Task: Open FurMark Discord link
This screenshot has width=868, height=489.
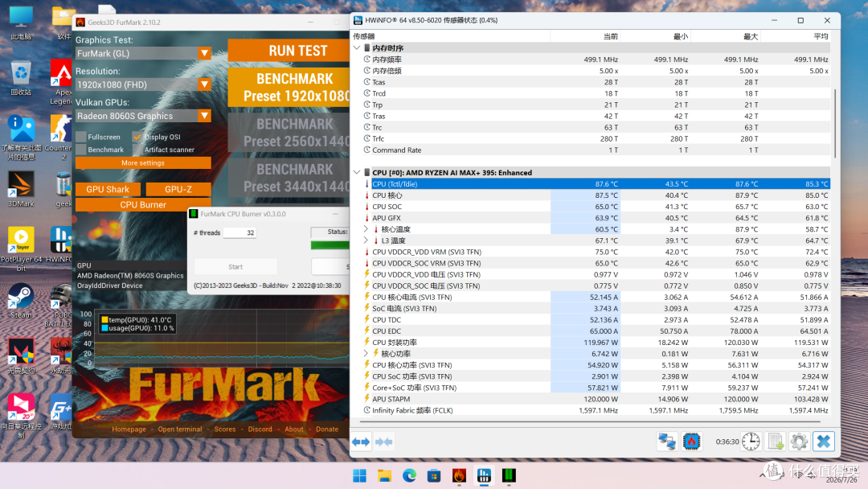Action: point(260,429)
